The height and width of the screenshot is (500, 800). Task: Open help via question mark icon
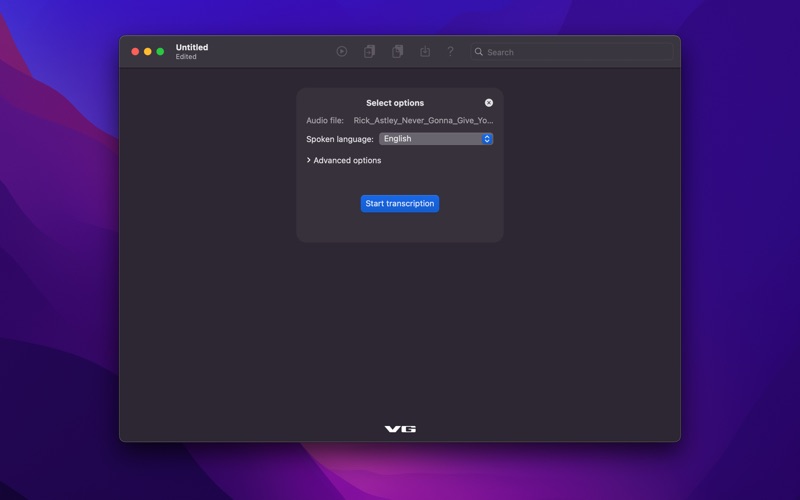[x=450, y=52]
